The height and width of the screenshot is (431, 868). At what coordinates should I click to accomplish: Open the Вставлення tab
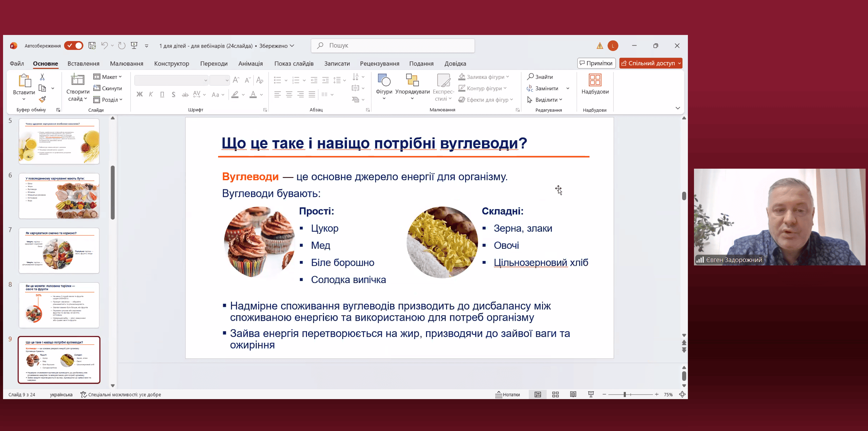pyautogui.click(x=83, y=63)
